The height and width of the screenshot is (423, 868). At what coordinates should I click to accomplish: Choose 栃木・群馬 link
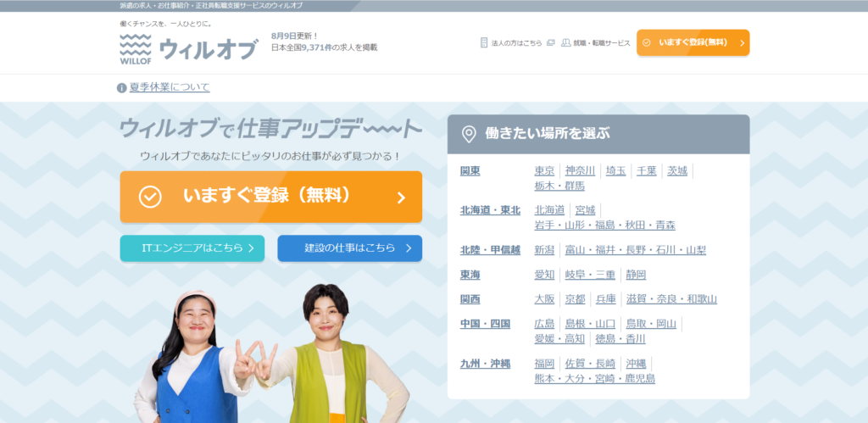(x=559, y=186)
